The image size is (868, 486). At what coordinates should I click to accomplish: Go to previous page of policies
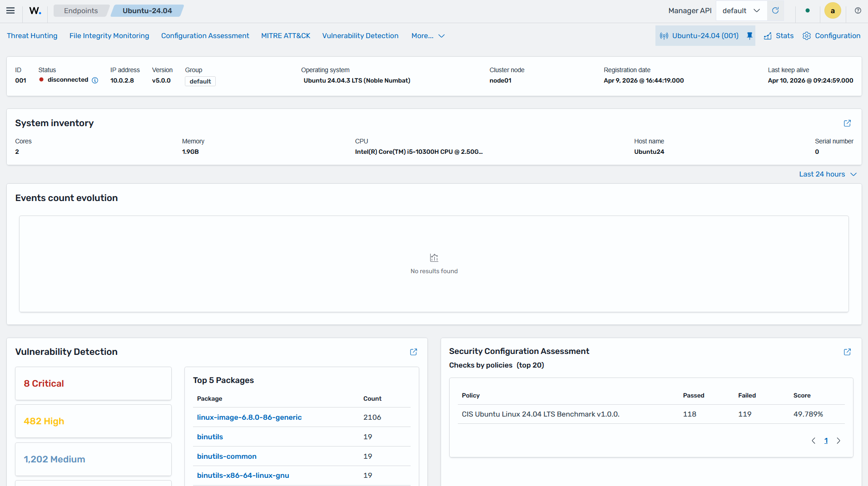pyautogui.click(x=813, y=441)
